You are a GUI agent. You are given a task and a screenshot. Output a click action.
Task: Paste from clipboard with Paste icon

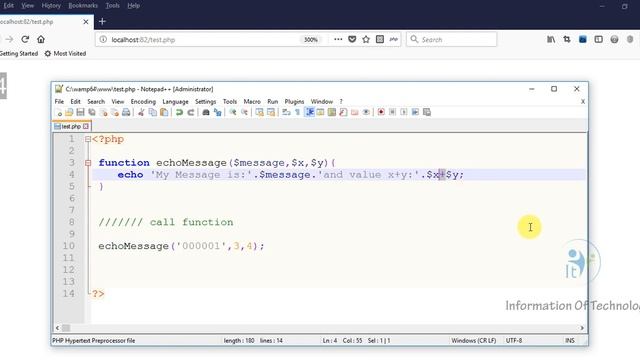tap(164, 112)
